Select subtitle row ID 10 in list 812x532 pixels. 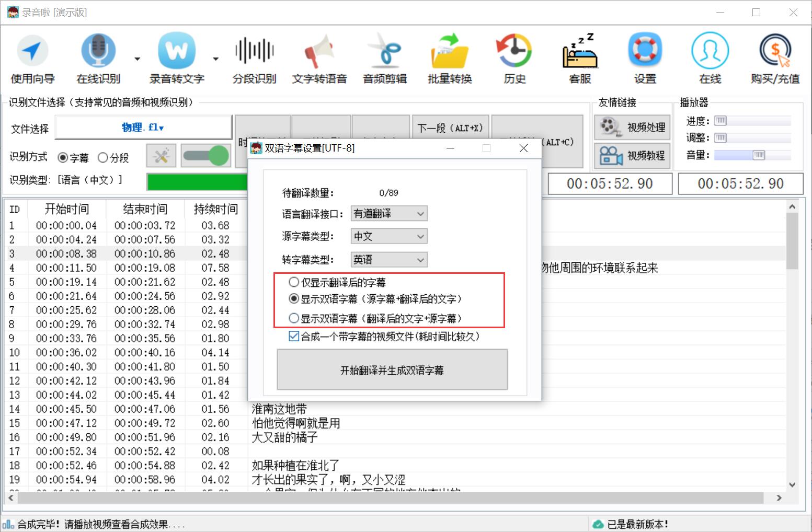[125, 353]
